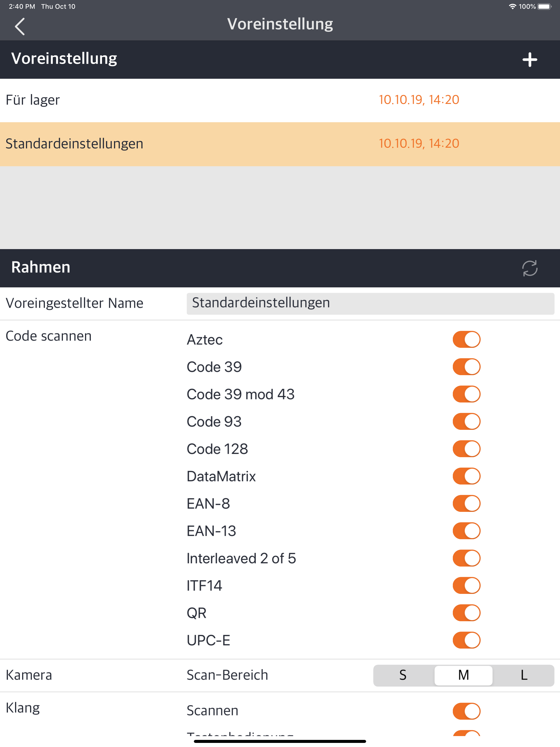Tap the battery icon in status bar
Viewport: 560px width, 747px height.
point(544,7)
